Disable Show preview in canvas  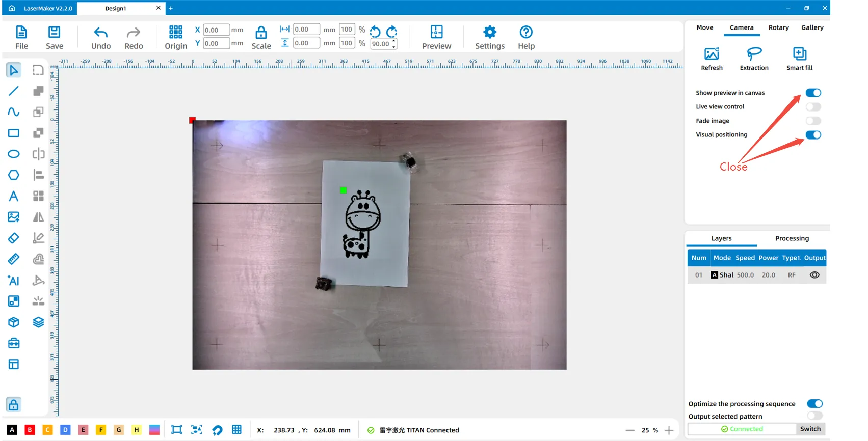click(x=813, y=93)
